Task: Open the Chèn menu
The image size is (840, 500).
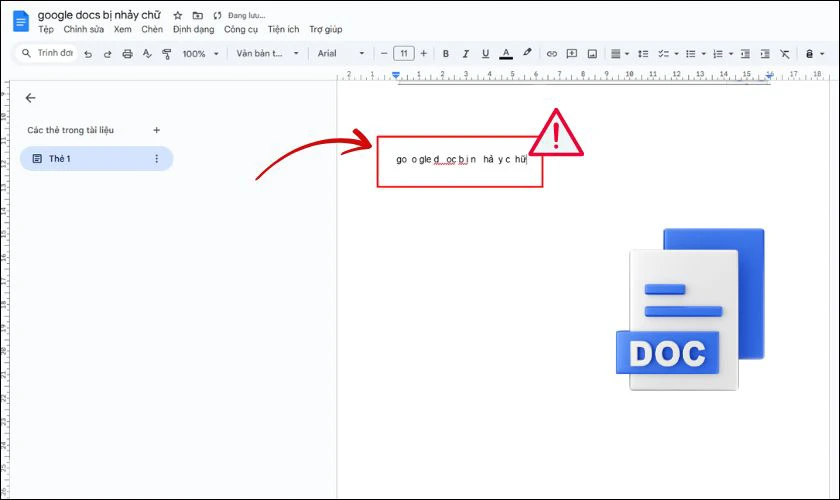Action: click(x=152, y=29)
